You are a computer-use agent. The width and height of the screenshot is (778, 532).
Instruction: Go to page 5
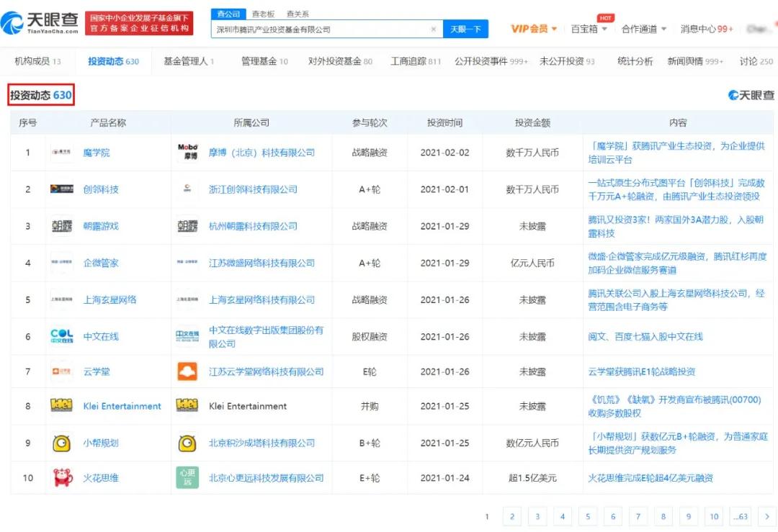click(588, 516)
